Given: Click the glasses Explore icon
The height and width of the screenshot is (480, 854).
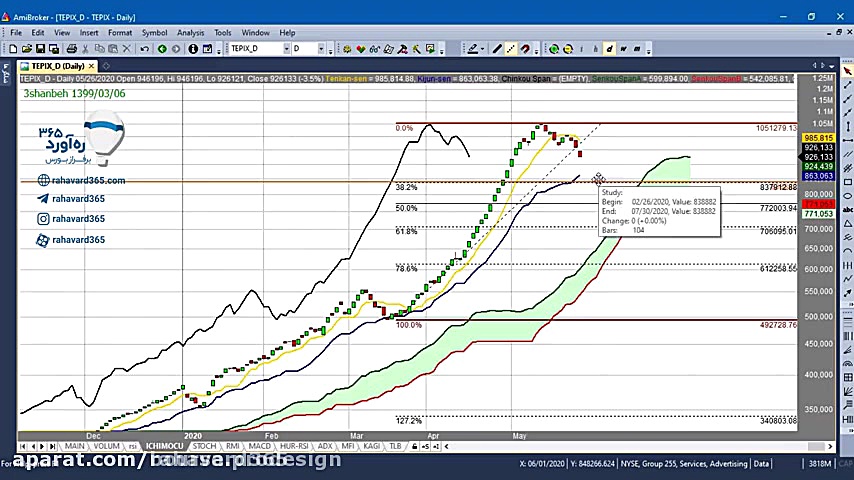Looking at the screenshot, I should (375, 49).
